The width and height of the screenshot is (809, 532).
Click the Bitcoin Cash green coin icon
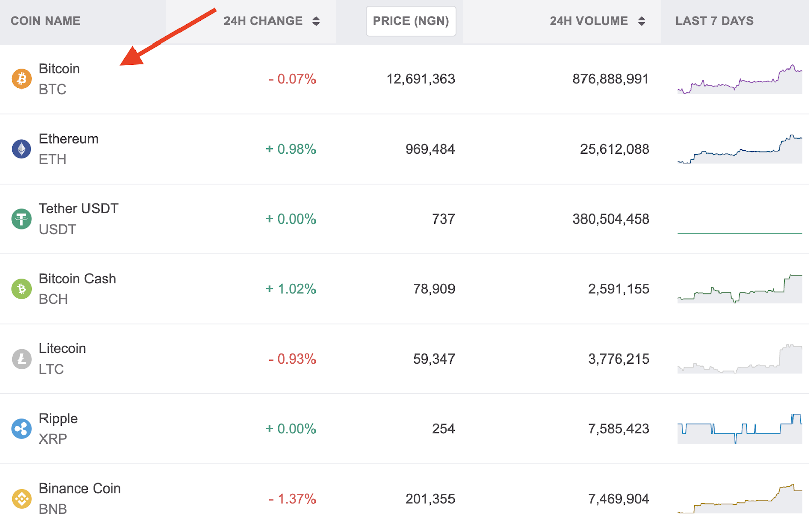[x=22, y=289]
